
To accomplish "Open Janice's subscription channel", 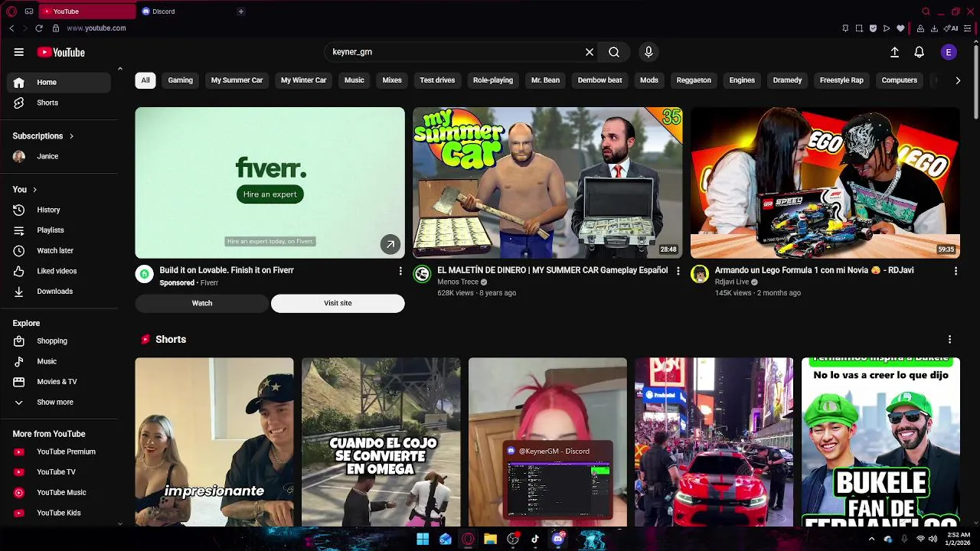I will tap(58, 156).
